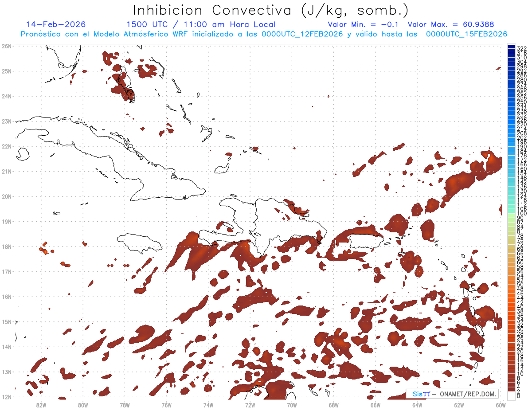Click longitude label '76W'
The image size is (532, 411).
(167, 405)
